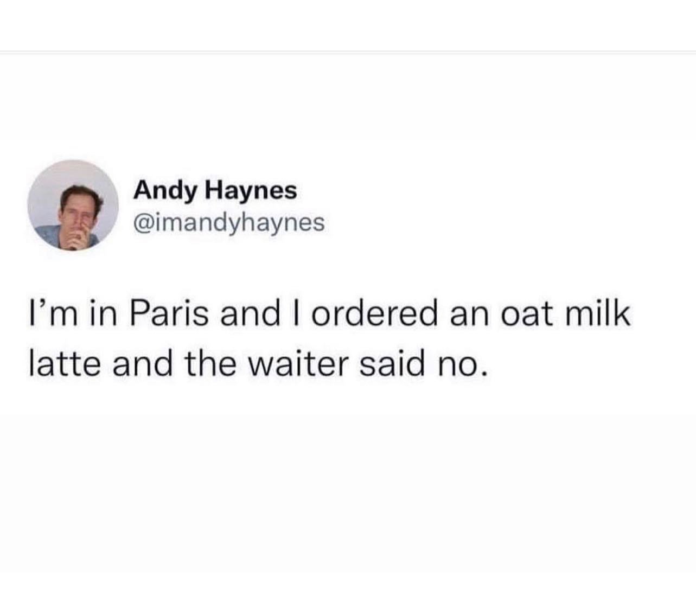Open the @imandyhaynes handle link
Viewport: 696px width, 616px height.
(229, 222)
